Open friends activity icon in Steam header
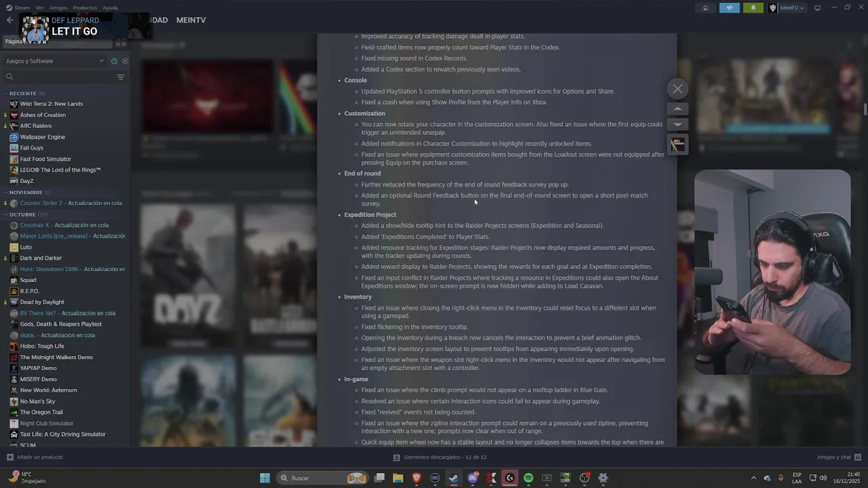The image size is (868, 488). point(706,8)
